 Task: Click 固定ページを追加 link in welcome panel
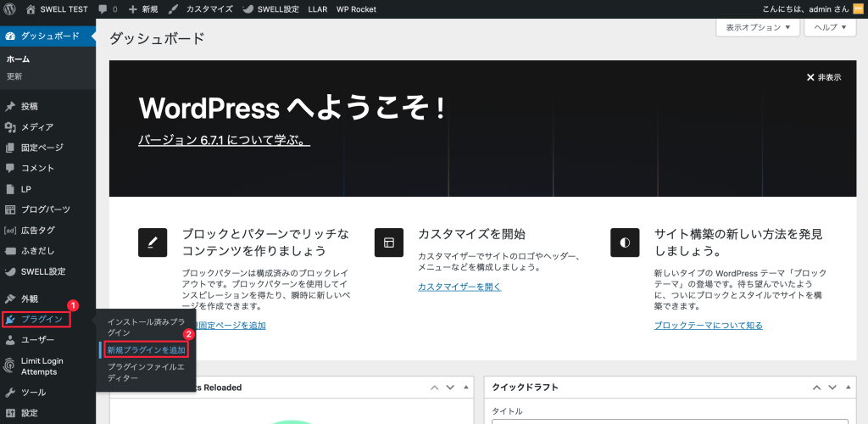pyautogui.click(x=231, y=325)
